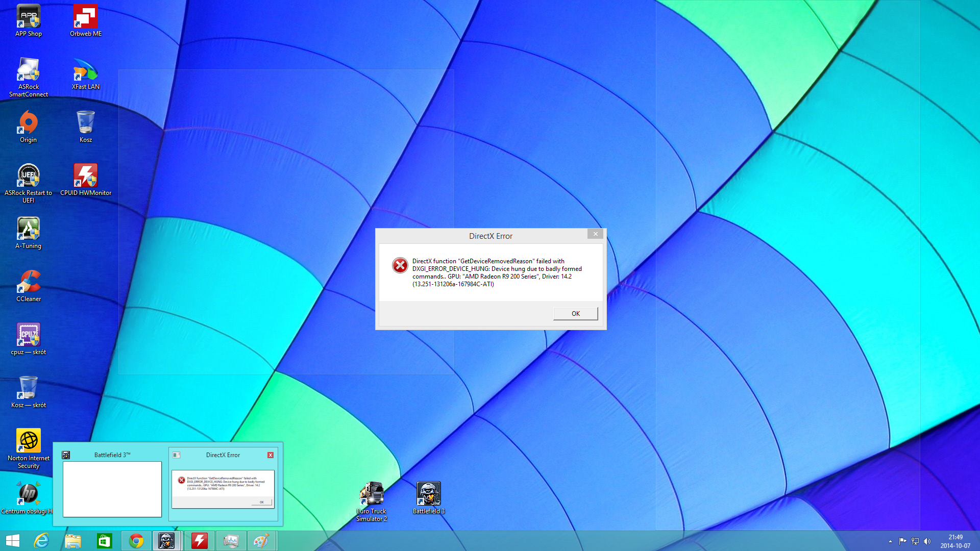The image size is (980, 551).
Task: Close the DirectX Error preview thumbnail
Action: 271,455
